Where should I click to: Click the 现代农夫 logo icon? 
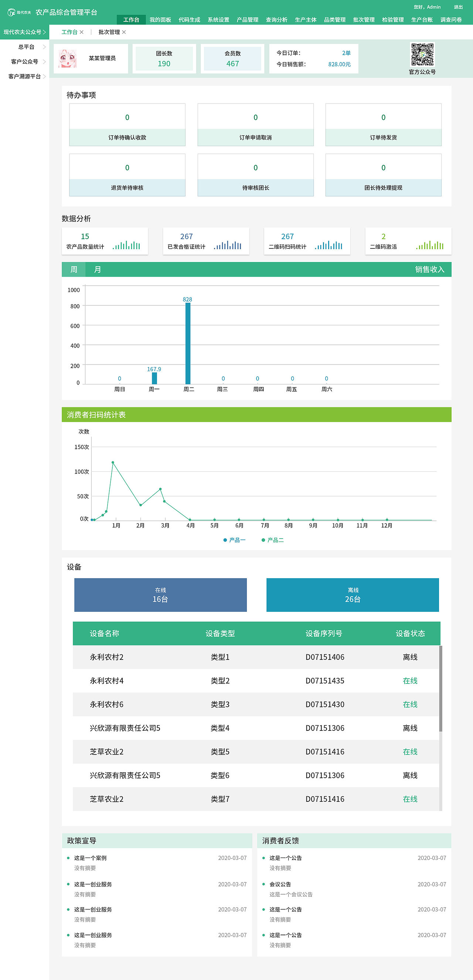pyautogui.click(x=11, y=12)
